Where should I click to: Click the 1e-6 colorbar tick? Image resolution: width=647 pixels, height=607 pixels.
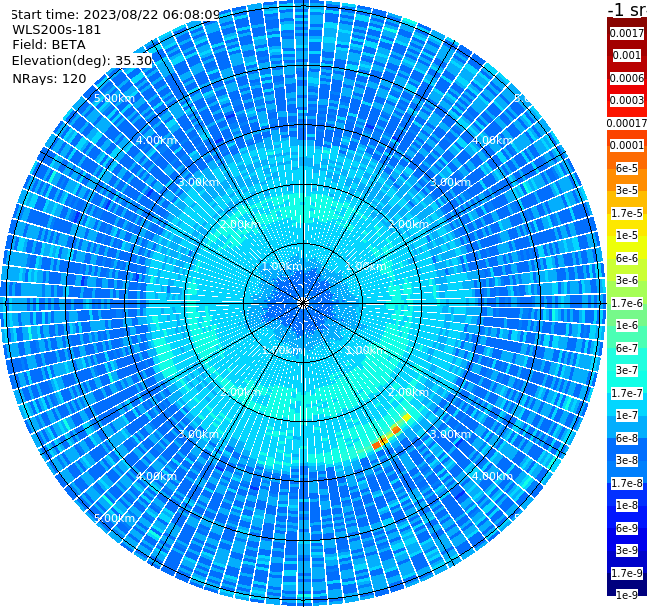point(626,325)
